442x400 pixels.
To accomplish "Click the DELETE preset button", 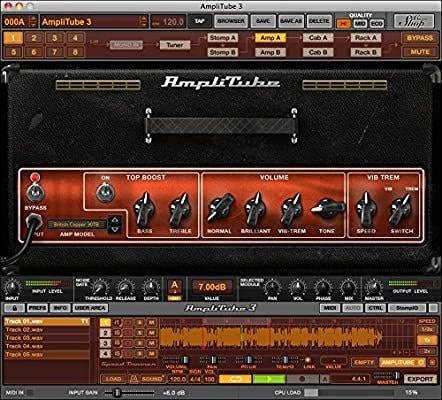I will (319, 21).
